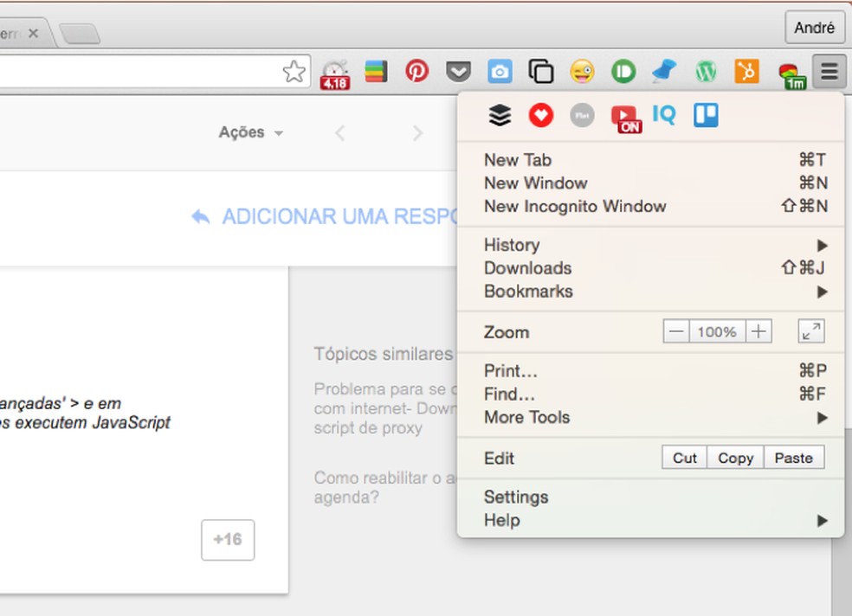Go to previous topic arrow

coord(340,133)
